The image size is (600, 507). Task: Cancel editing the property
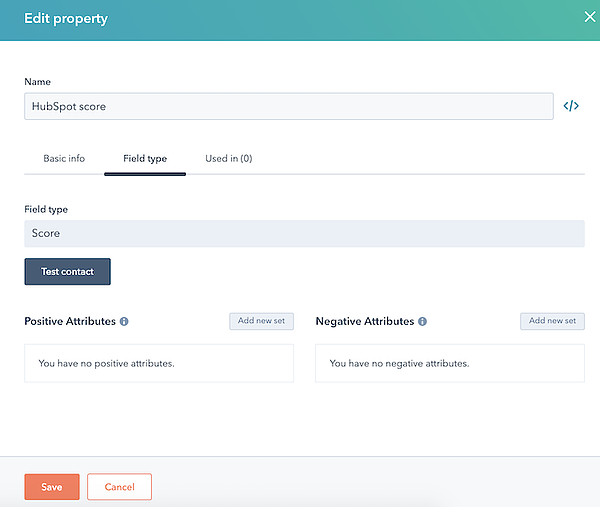coord(119,487)
